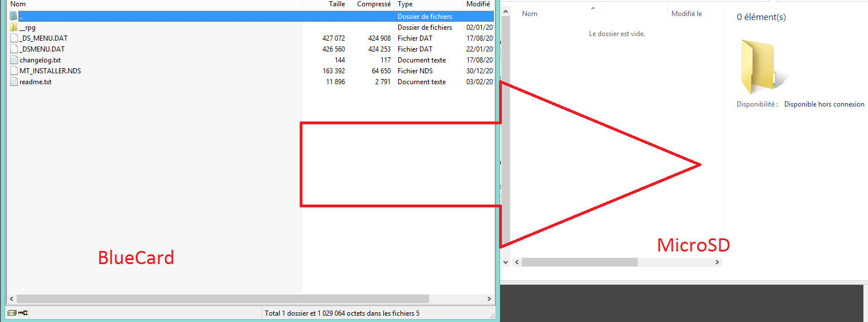868x322 pixels.
Task: Click the sort chevron above Explorer's columns
Action: click(x=593, y=8)
